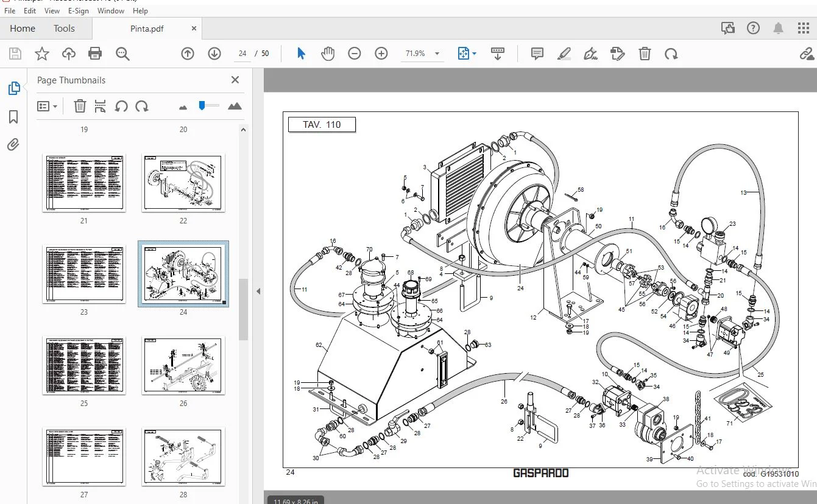
Task: Save the document with the floppy icon
Action: coord(15,54)
